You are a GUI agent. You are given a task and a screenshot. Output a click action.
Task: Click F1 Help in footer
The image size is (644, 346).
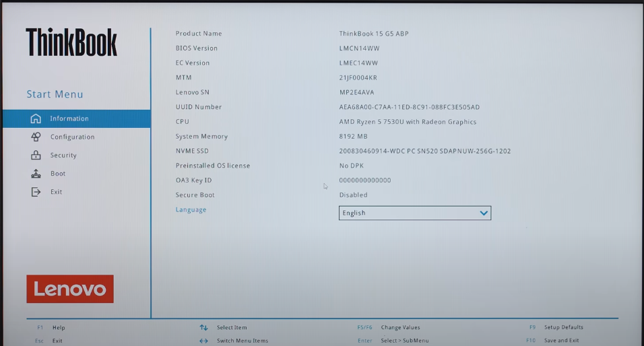(x=51, y=328)
